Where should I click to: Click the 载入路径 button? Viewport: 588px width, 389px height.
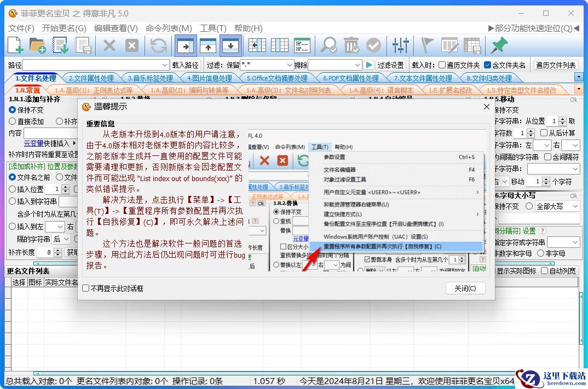click(x=186, y=65)
